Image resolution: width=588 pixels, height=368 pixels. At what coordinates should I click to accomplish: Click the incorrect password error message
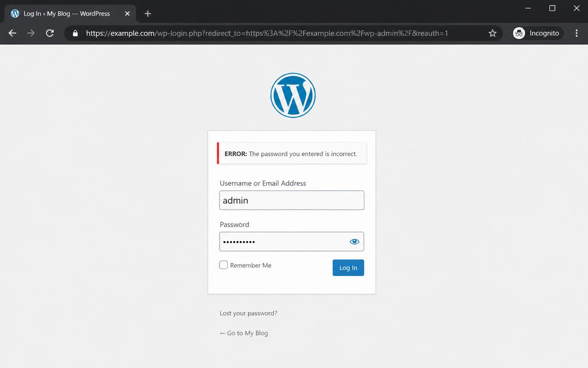(292, 153)
